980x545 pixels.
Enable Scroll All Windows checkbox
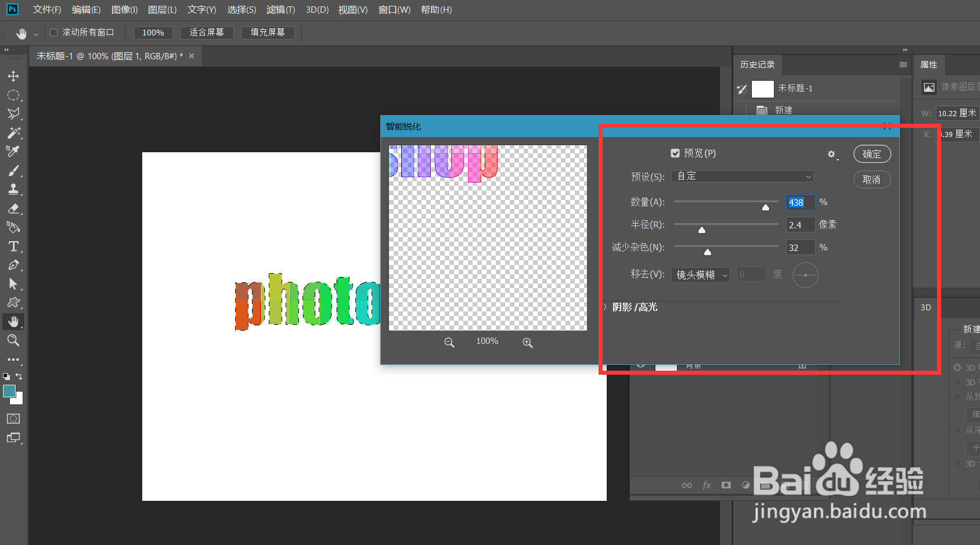(53, 33)
